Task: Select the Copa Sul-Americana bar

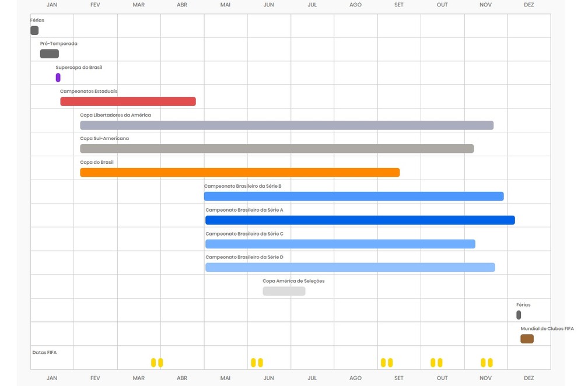Action: click(x=276, y=149)
